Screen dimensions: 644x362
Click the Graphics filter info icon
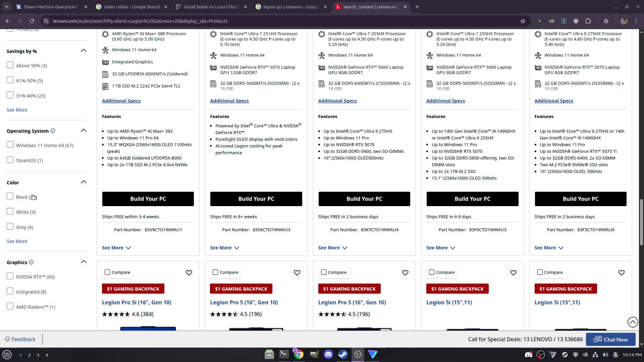(31, 262)
